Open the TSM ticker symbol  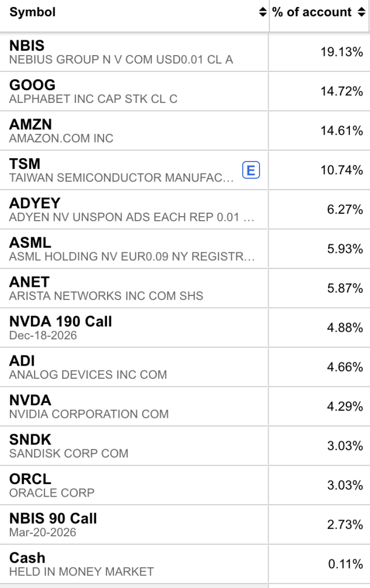pos(25,164)
